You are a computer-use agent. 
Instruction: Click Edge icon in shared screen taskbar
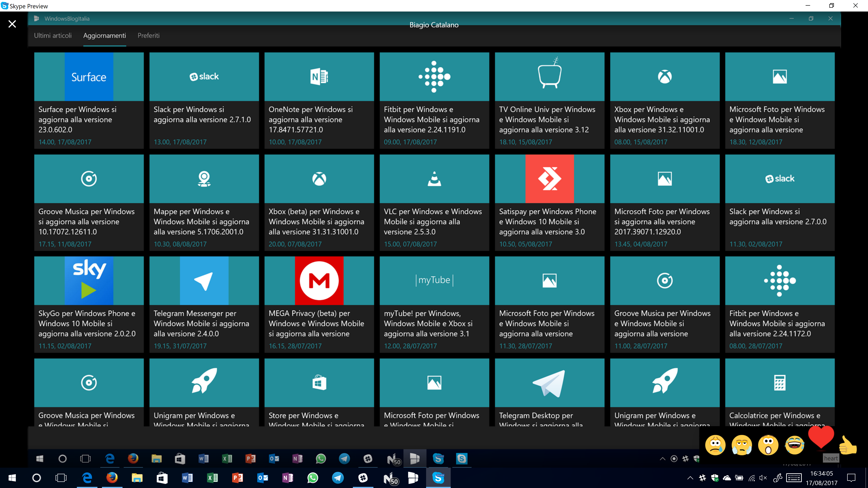coord(110,458)
